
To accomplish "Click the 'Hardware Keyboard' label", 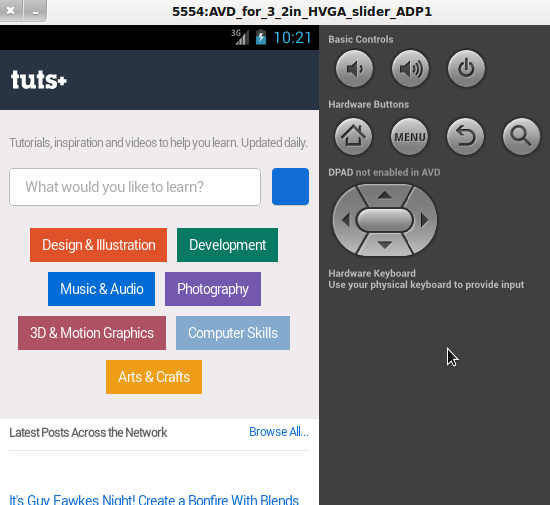I will pyautogui.click(x=372, y=273).
